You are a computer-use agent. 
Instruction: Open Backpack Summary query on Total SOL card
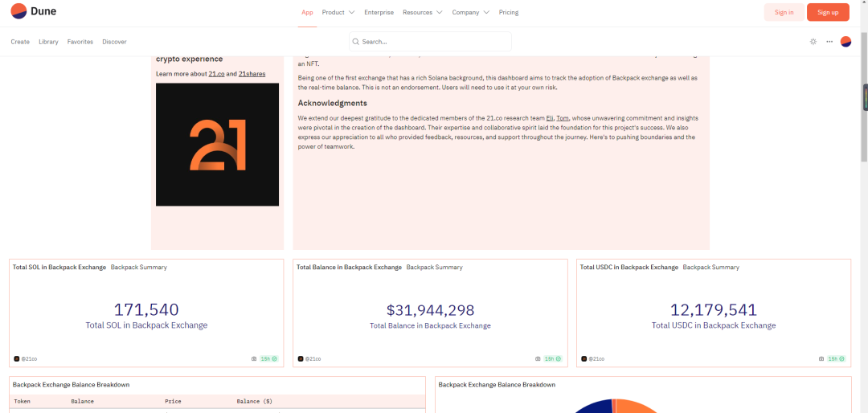click(138, 267)
